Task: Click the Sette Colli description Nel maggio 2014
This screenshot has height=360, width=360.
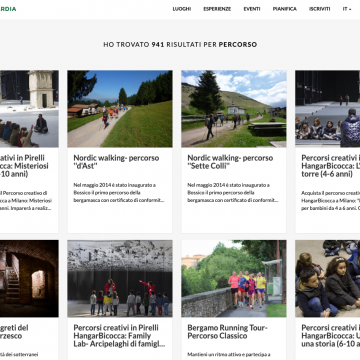Action: click(233, 193)
